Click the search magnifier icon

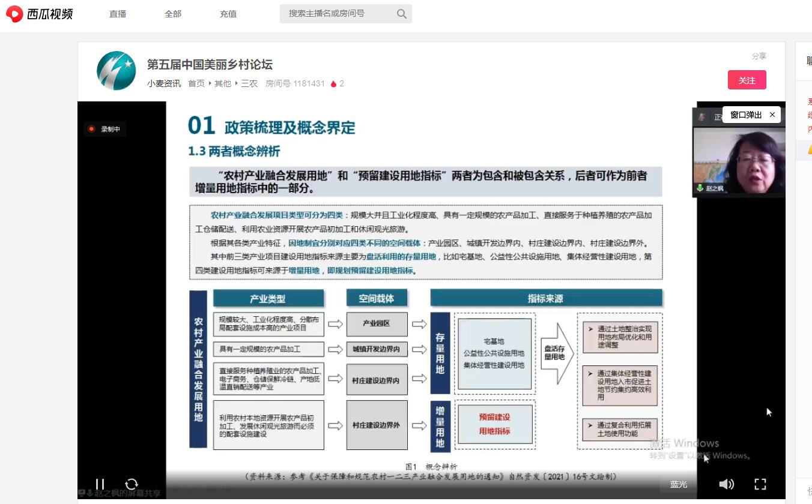click(402, 14)
